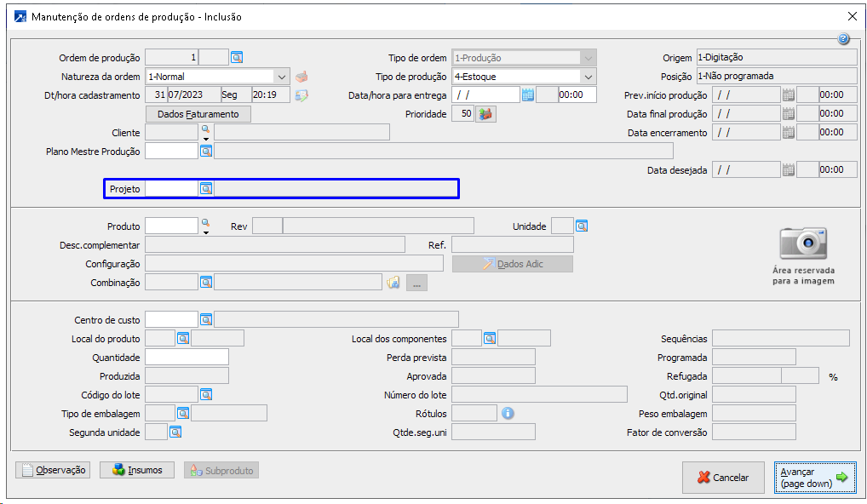Click the Centro de custo lookup icon
The width and height of the screenshot is (867, 504).
pos(206,320)
